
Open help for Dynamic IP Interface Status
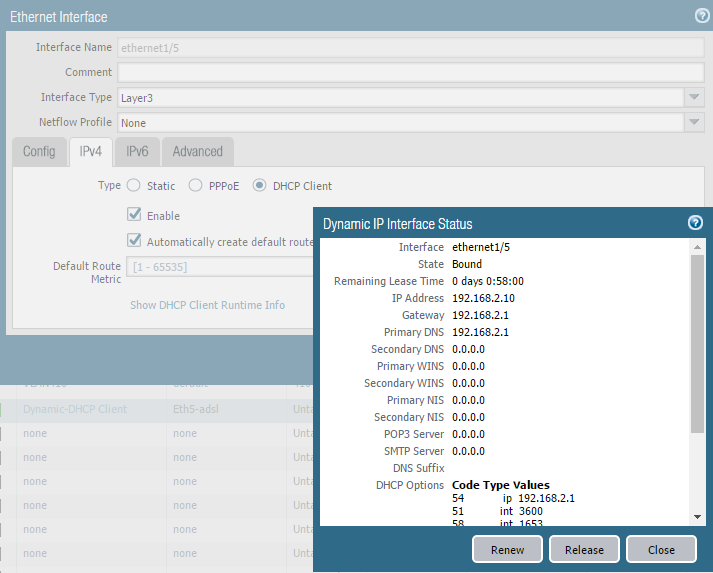(695, 223)
